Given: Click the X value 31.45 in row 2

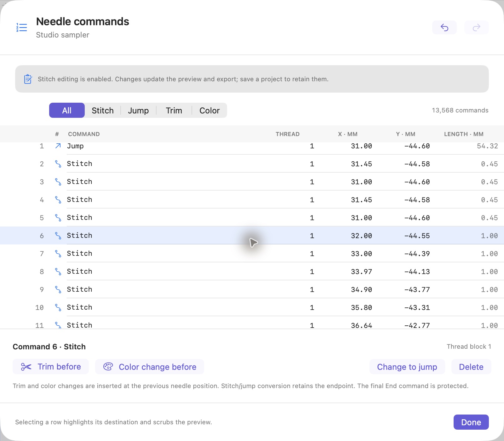Looking at the screenshot, I should pos(362,164).
